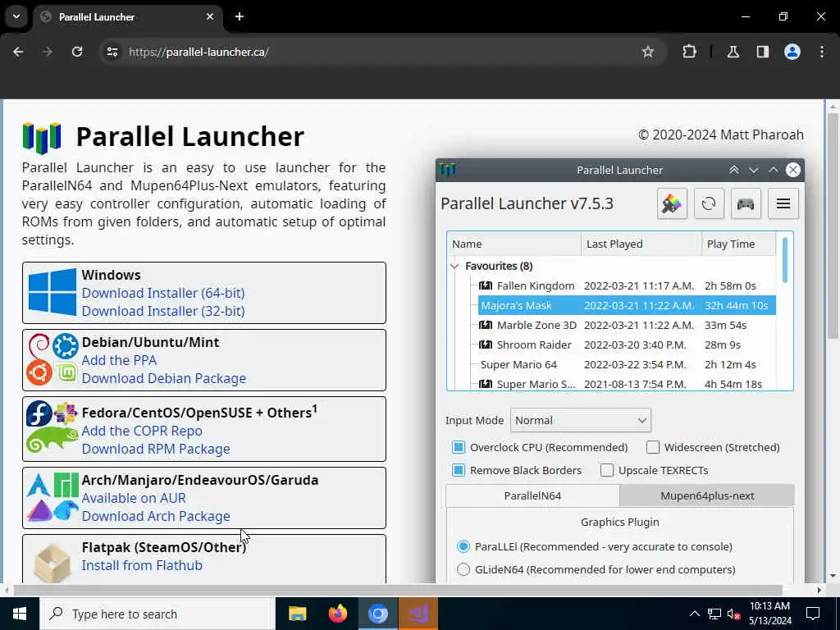
Task: Click Download Installer (64-bit) link
Action: tap(163, 293)
